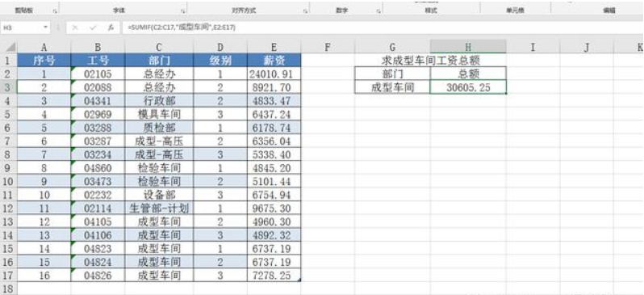Click the formula bar enter checkmark icon
Image resolution: width=644 pixels, height=295 pixels.
coord(93,27)
